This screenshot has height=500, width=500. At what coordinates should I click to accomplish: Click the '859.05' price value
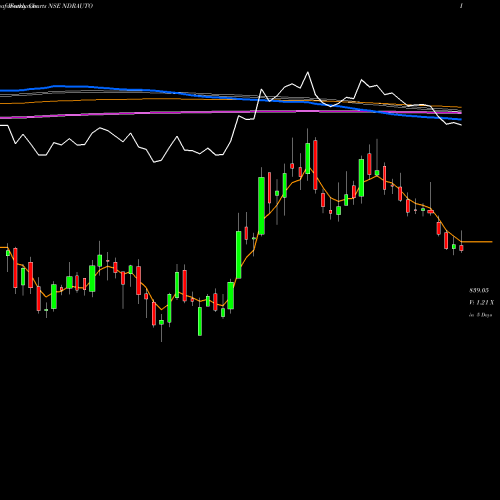(x=479, y=290)
